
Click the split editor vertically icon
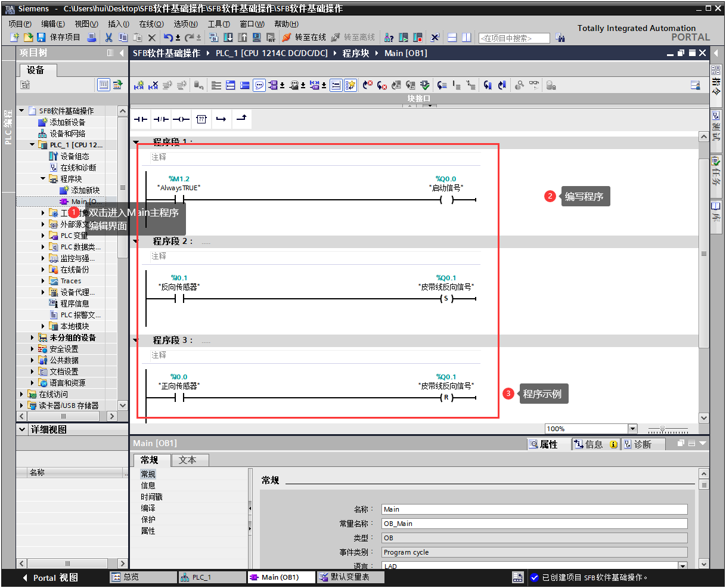[x=467, y=38]
